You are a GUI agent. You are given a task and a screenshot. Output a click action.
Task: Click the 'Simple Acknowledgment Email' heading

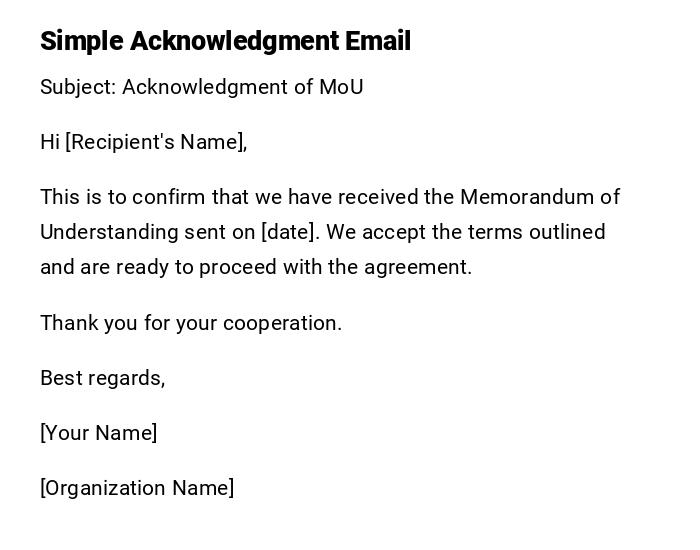click(225, 41)
